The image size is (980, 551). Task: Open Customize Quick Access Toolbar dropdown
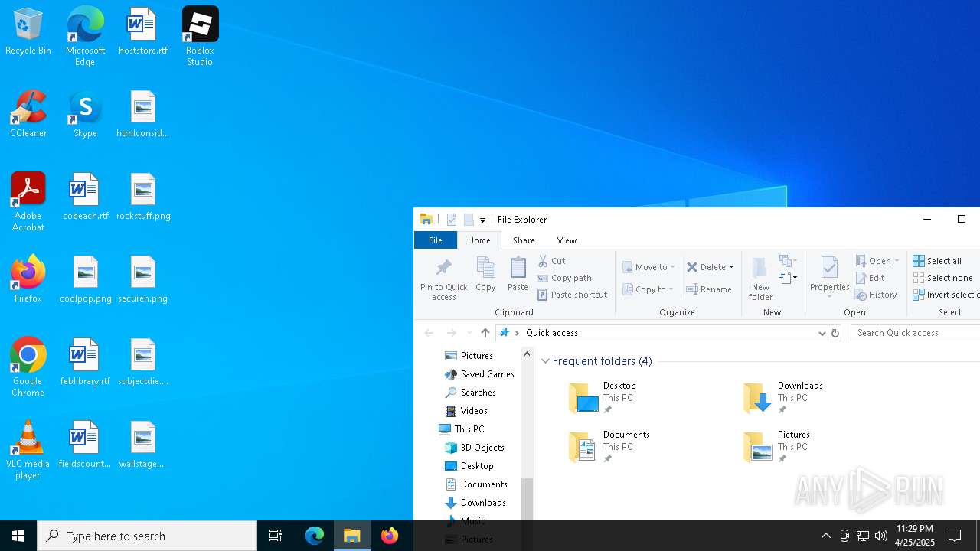[x=482, y=220]
